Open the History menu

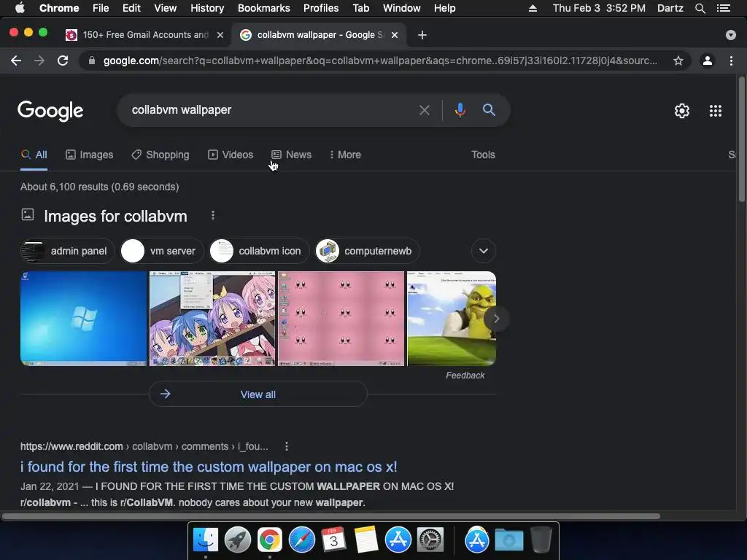(x=207, y=8)
